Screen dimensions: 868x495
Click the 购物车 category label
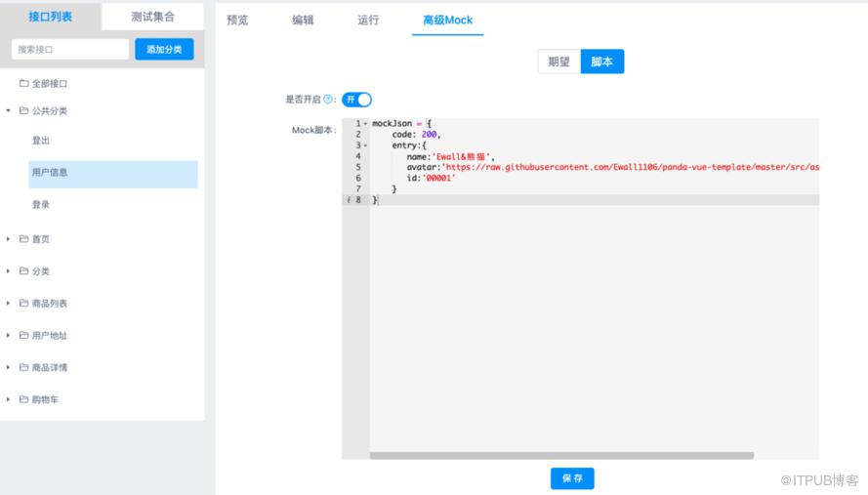tap(45, 399)
